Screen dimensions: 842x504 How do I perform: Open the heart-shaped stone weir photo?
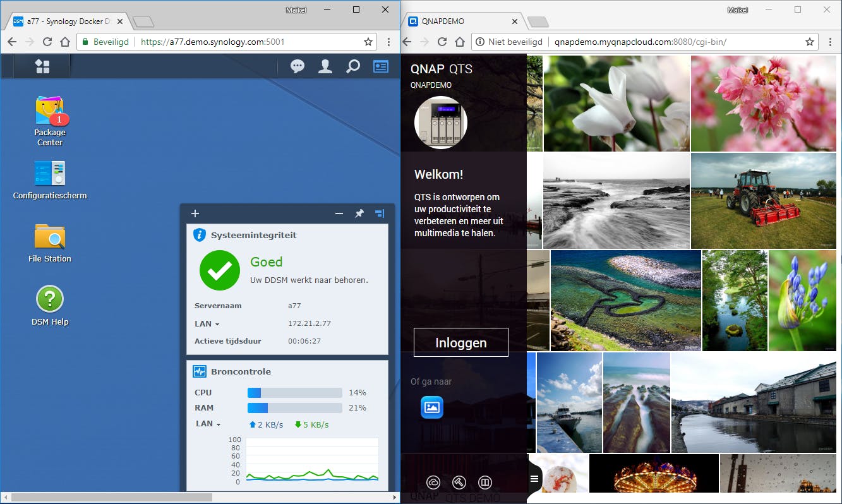coord(626,301)
